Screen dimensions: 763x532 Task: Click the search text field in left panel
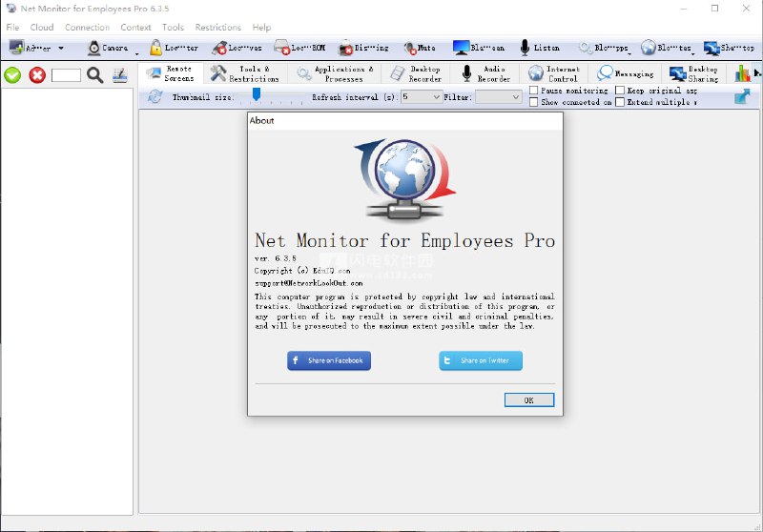66,75
